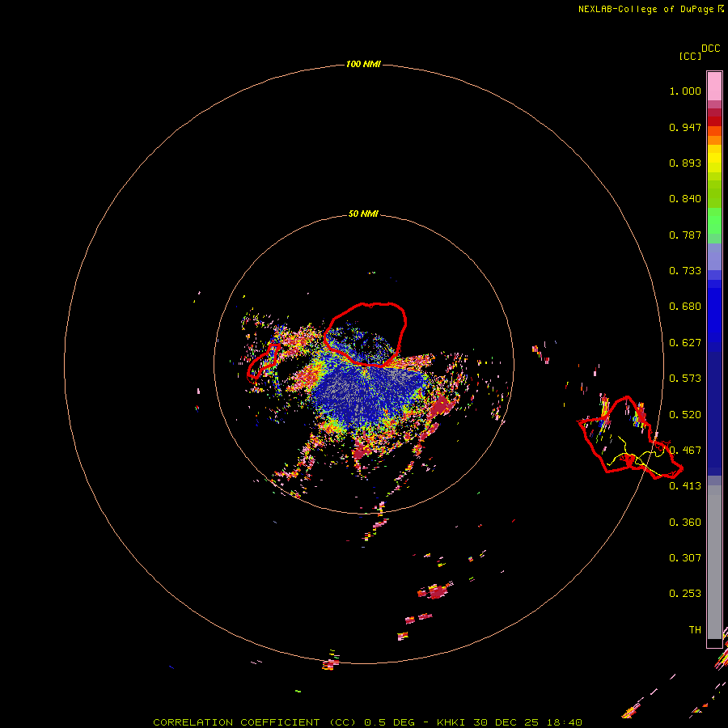This screenshot has width=728, height=728.
Task: Click the 0.627 scale value
Action: (685, 343)
